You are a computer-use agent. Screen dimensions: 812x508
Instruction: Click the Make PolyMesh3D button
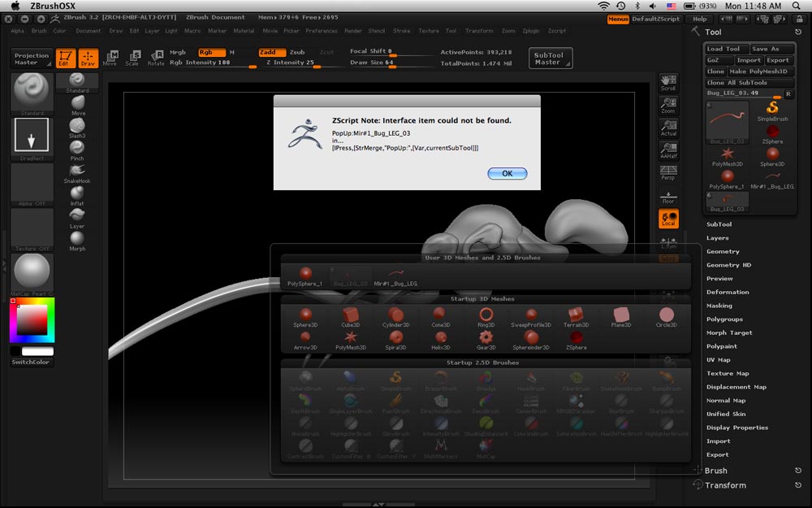(x=761, y=72)
